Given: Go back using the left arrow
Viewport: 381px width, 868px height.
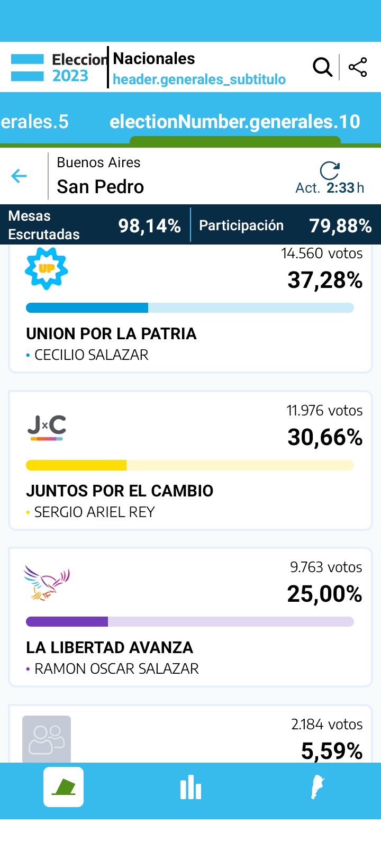Looking at the screenshot, I should point(19,176).
